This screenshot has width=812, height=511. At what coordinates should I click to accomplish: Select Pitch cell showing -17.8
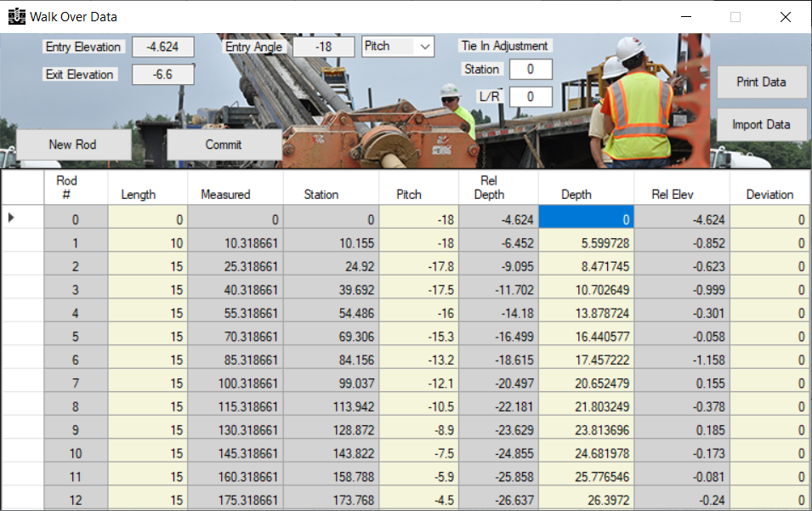pyautogui.click(x=418, y=266)
